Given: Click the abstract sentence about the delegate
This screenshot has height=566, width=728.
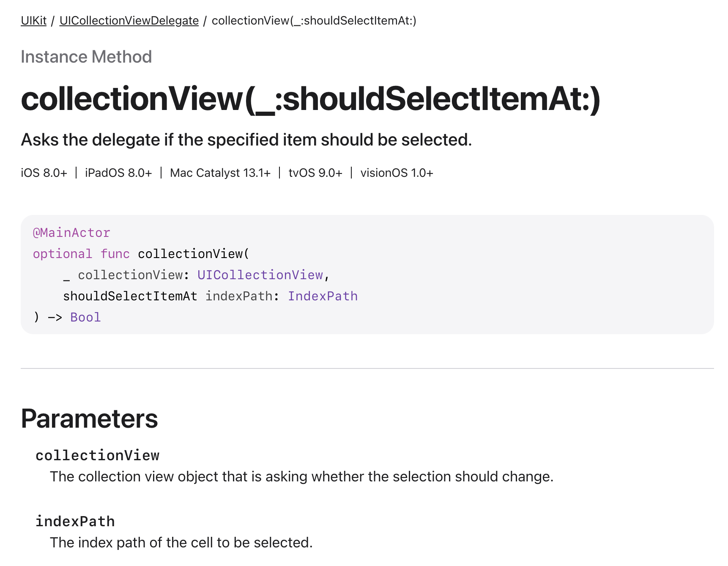Looking at the screenshot, I should (246, 140).
